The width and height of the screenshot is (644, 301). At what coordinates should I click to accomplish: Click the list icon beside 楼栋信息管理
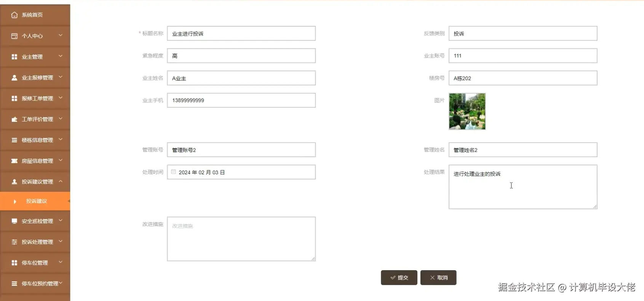coord(14,140)
